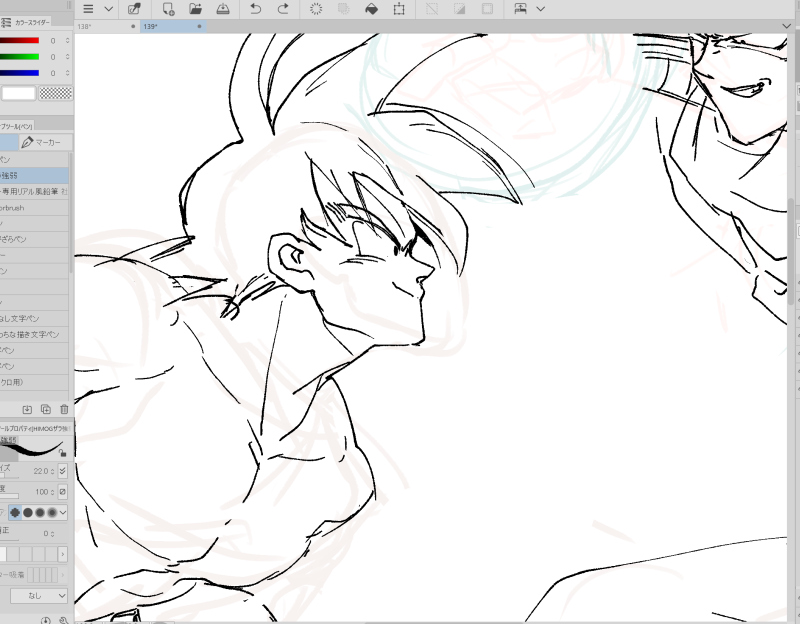Click the duplicate sub tool icon
800x624 pixels.
[x=45, y=409]
